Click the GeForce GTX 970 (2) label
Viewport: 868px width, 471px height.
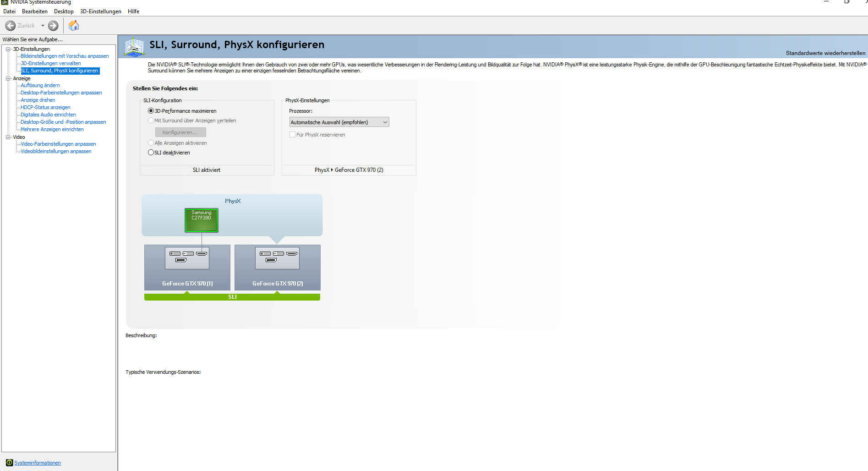pos(278,284)
